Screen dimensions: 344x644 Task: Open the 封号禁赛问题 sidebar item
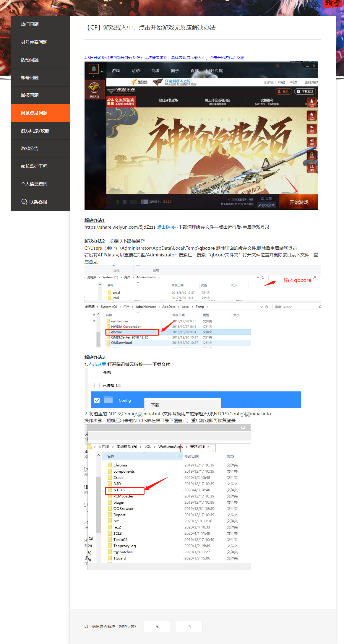[x=40, y=42]
